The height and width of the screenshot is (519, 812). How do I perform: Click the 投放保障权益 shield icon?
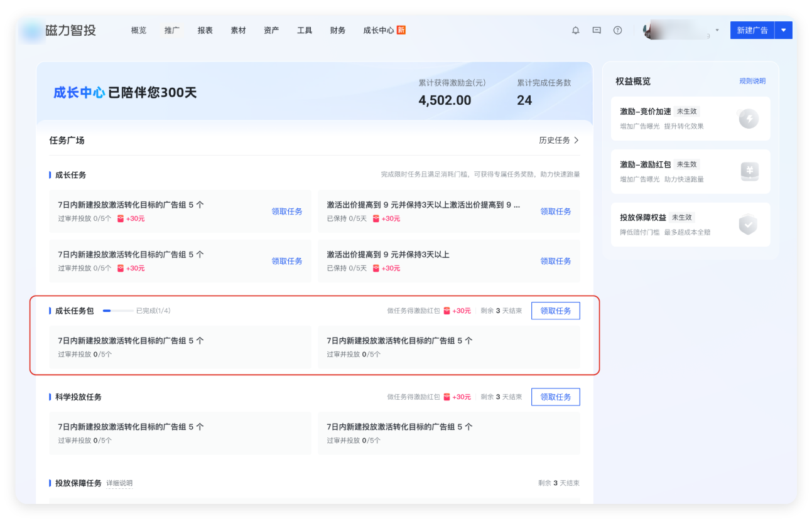pyautogui.click(x=748, y=225)
